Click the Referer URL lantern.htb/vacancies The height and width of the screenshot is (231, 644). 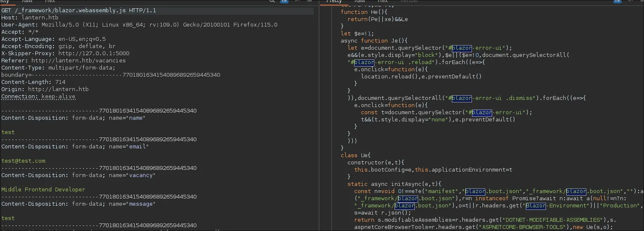[x=78, y=61]
